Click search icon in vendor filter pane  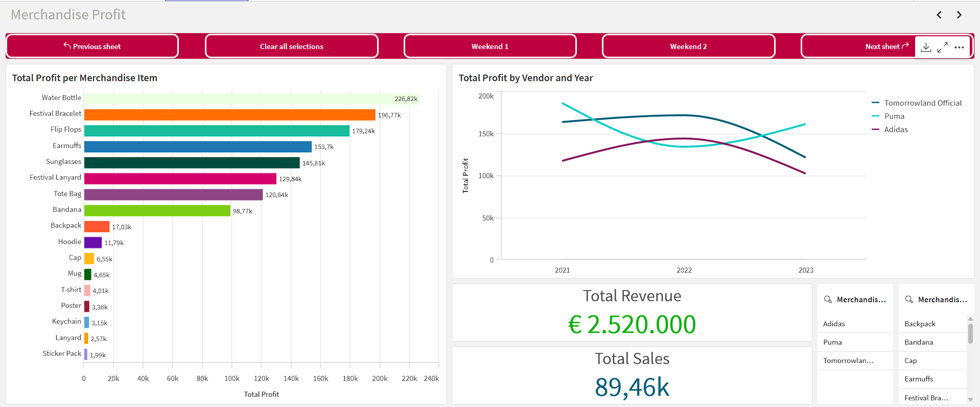(x=828, y=299)
